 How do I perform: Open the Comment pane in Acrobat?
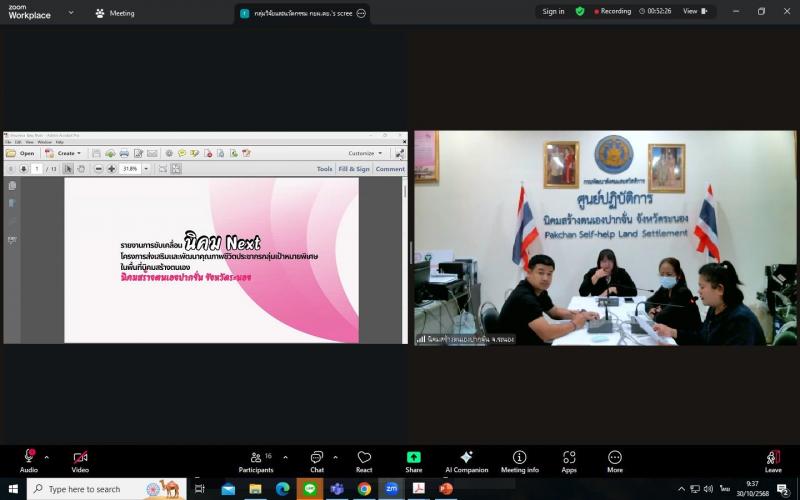click(390, 168)
